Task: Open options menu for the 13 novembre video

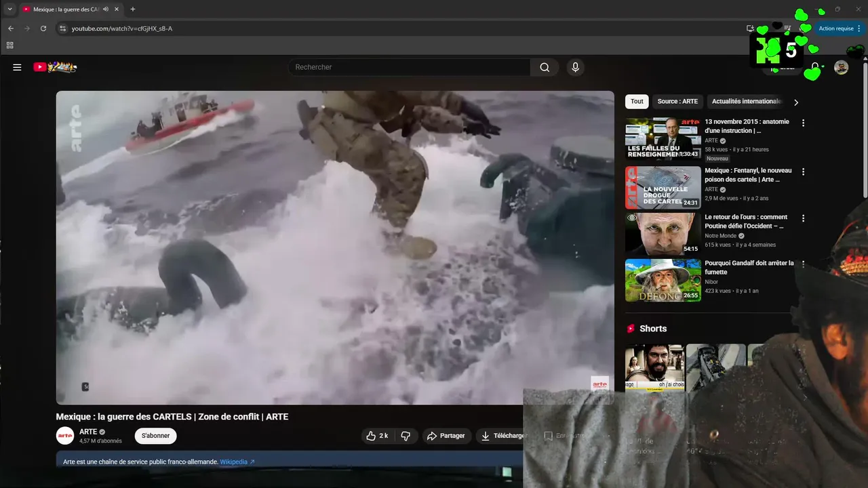Action: [804, 123]
